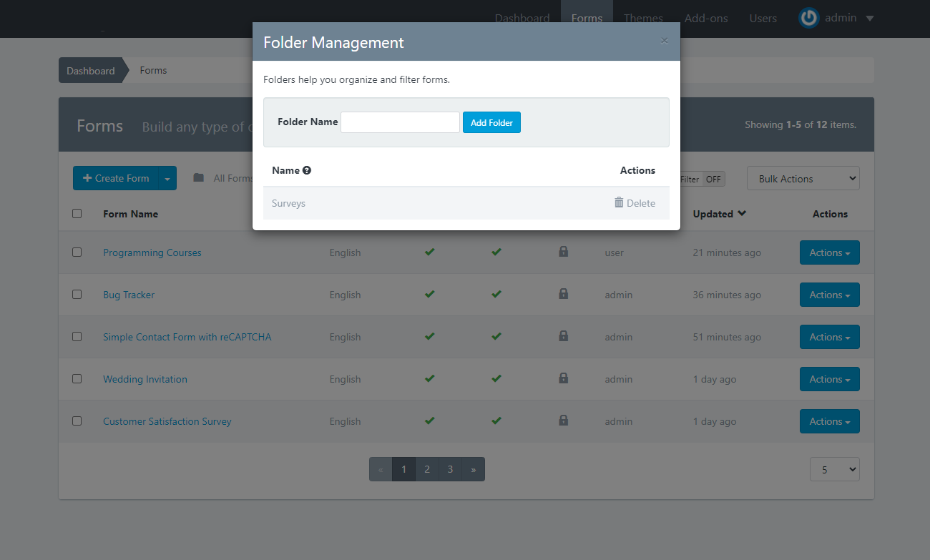The image size is (930, 560).
Task: Click the lock icon in Programming Courses row
Action: coord(563,252)
